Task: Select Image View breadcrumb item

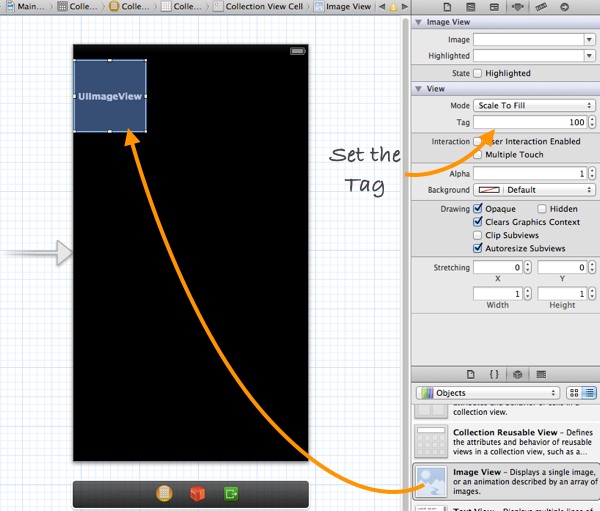Action: pos(344,7)
